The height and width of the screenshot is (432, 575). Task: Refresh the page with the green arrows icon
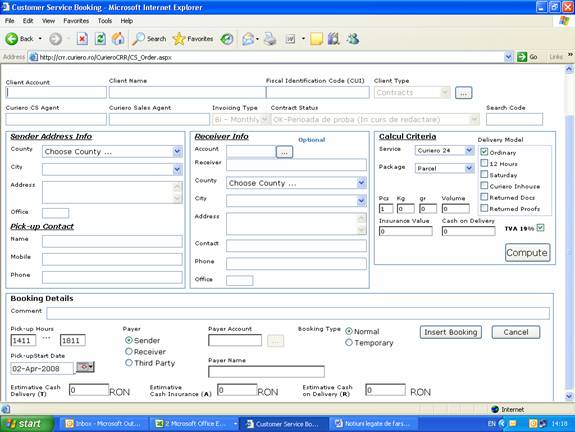[100, 39]
